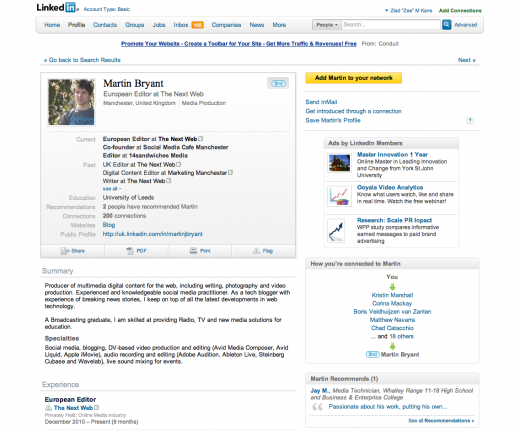Click the PDF export icon
This screenshot has height=431, width=520.
coord(130,251)
